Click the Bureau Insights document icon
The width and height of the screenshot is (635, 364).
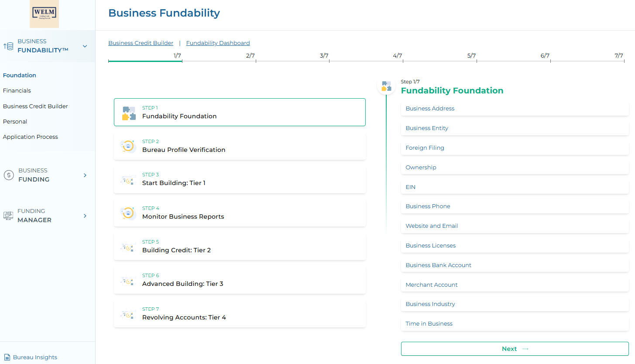(7, 357)
